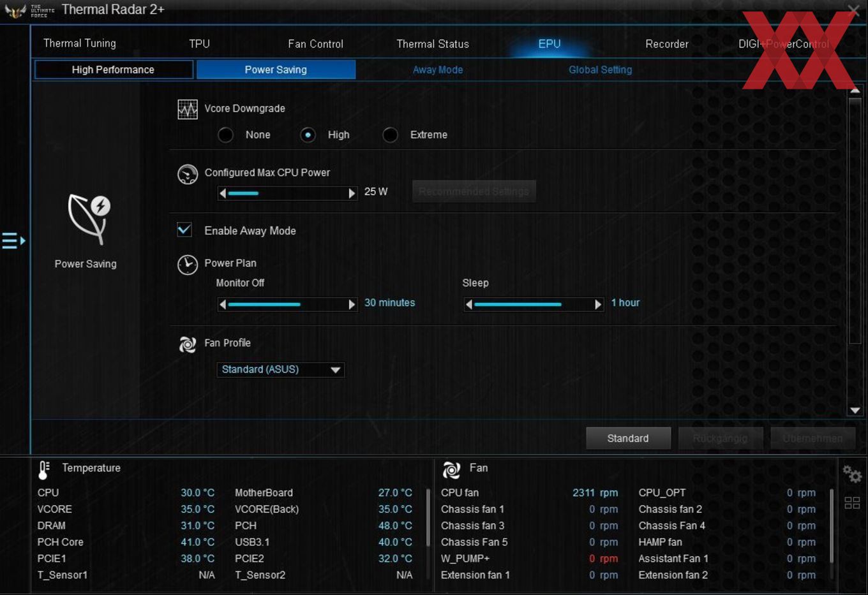Switch to Recorder tab
Image resolution: width=868 pixels, height=595 pixels.
pos(667,43)
